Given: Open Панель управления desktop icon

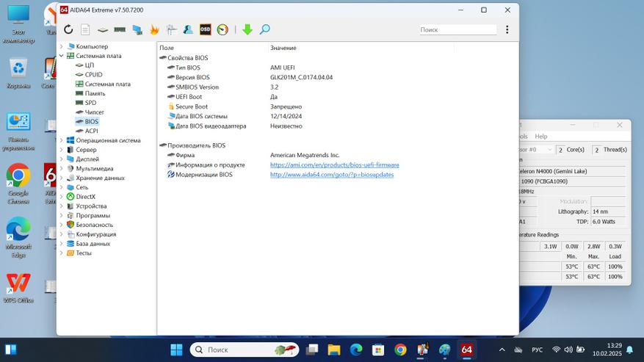Looking at the screenshot, I should (18, 132).
